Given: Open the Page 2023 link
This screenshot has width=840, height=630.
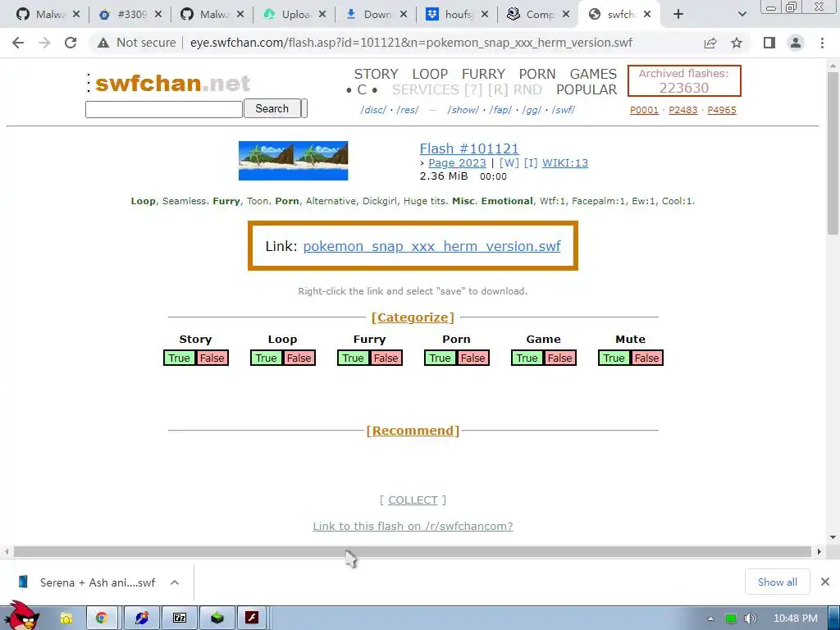Looking at the screenshot, I should [x=457, y=163].
